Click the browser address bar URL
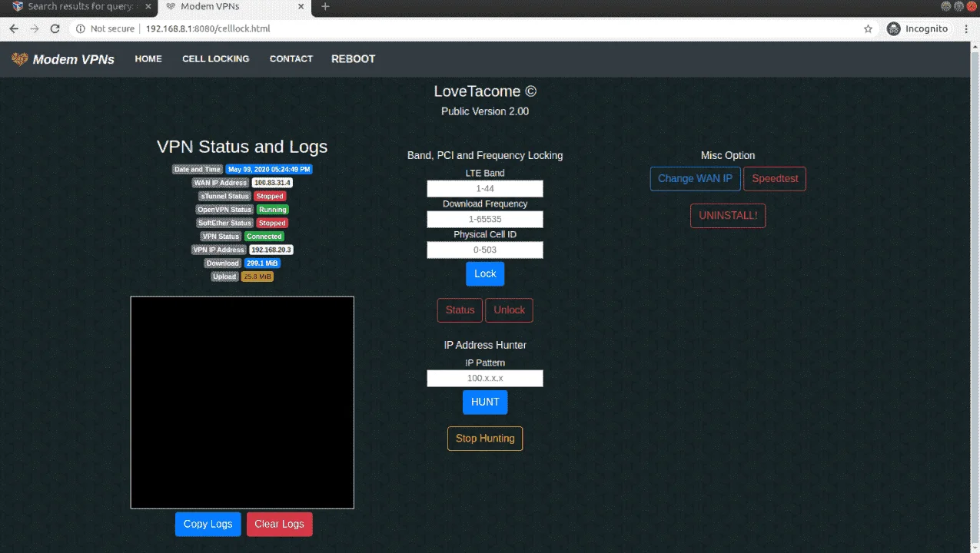980x553 pixels. click(x=208, y=28)
